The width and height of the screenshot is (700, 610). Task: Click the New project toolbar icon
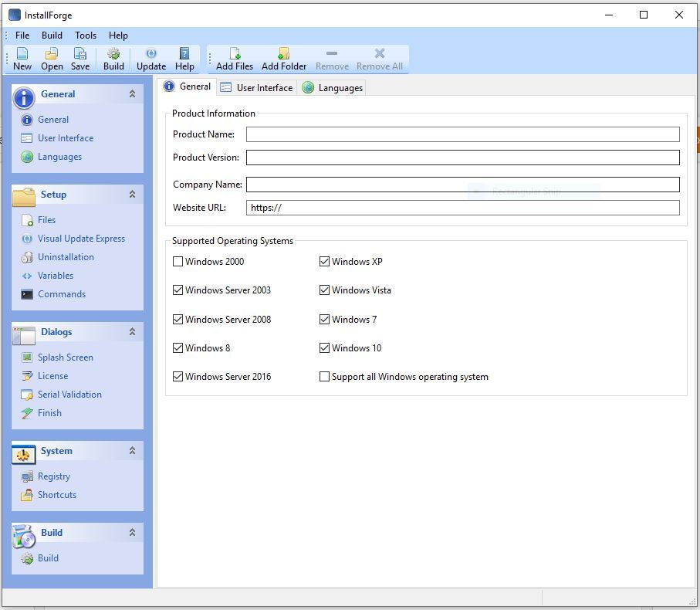point(22,53)
